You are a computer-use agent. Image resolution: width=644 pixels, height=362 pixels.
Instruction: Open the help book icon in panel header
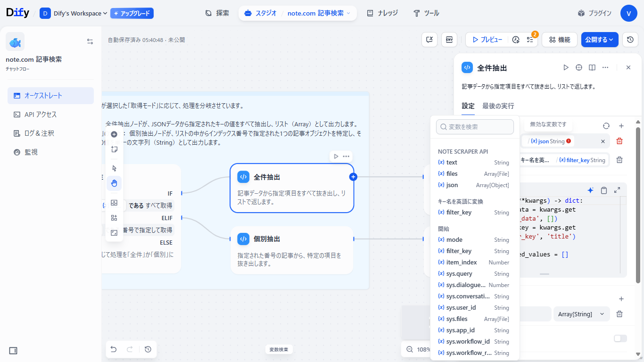click(x=592, y=68)
